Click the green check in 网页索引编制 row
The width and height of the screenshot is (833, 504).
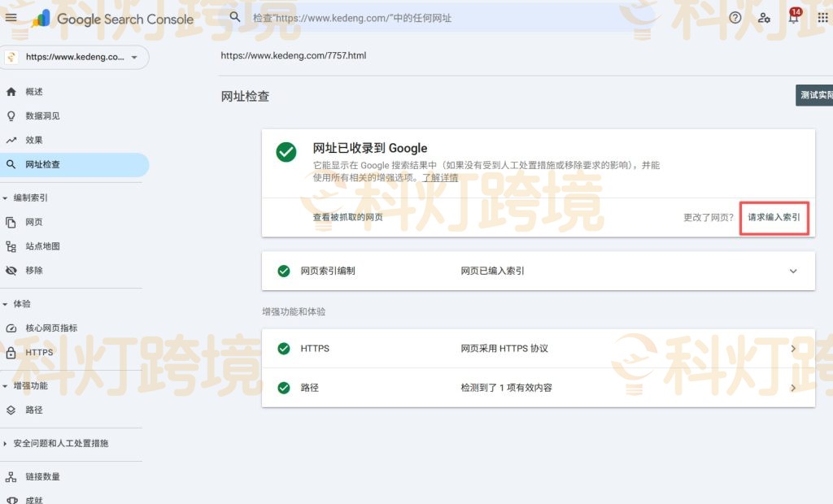coord(284,271)
